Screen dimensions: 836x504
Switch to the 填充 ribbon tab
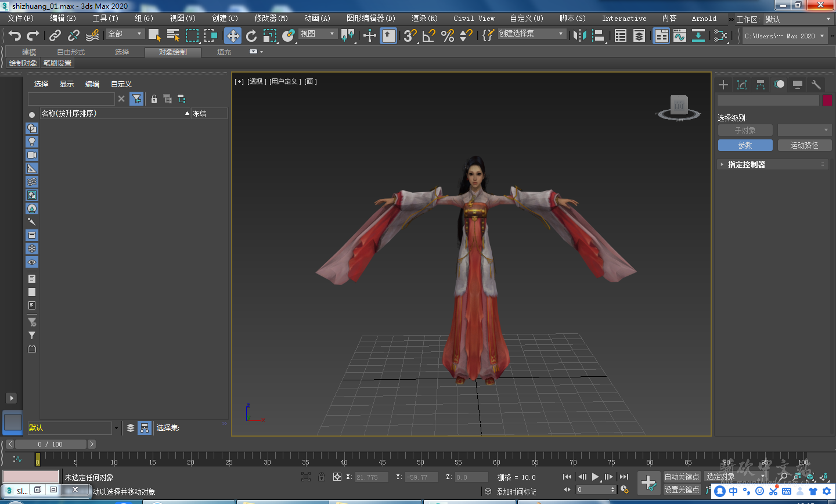pyautogui.click(x=224, y=52)
